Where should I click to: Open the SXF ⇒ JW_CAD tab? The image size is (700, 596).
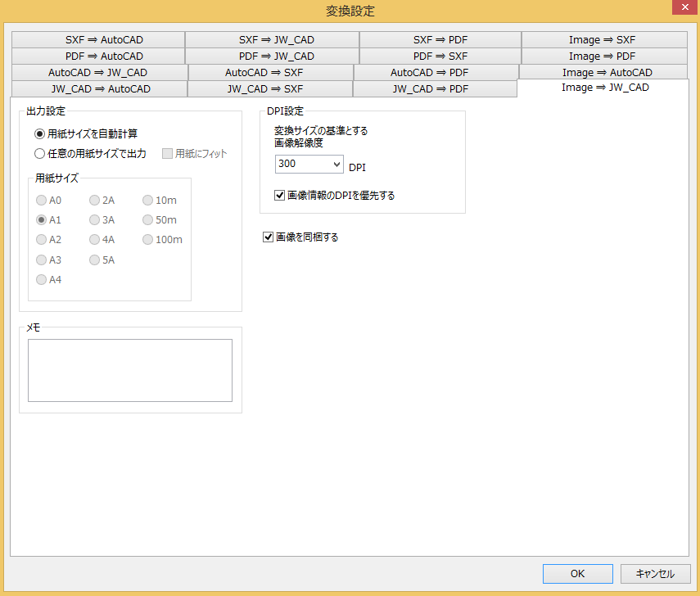coord(273,40)
